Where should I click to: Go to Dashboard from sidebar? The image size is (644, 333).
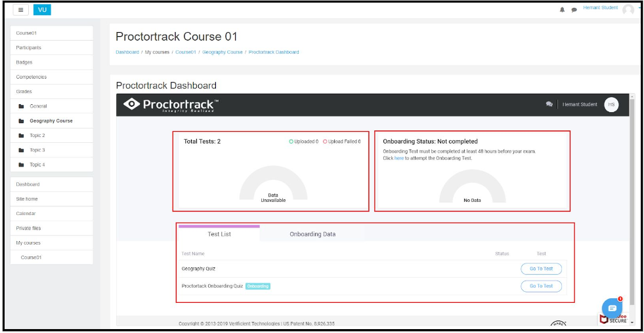click(51, 185)
